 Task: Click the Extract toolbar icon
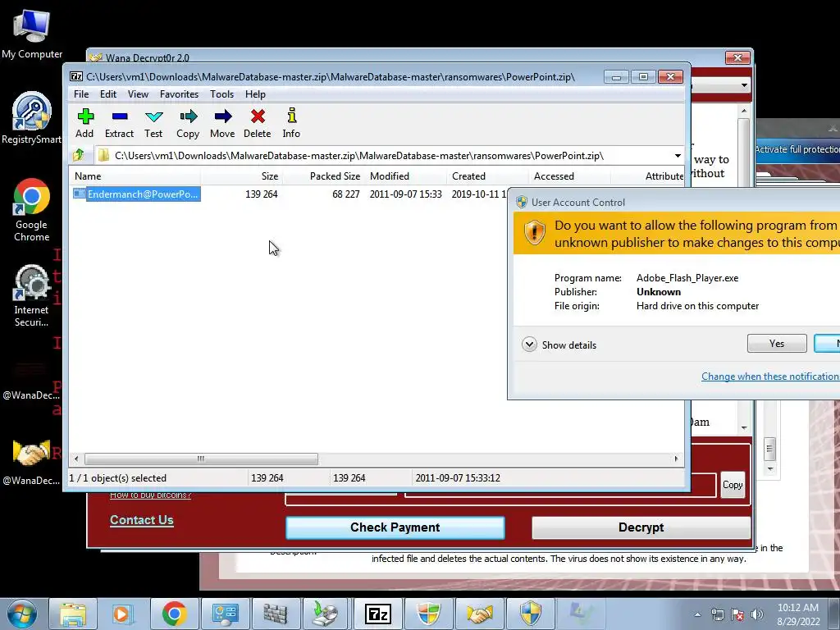click(119, 123)
